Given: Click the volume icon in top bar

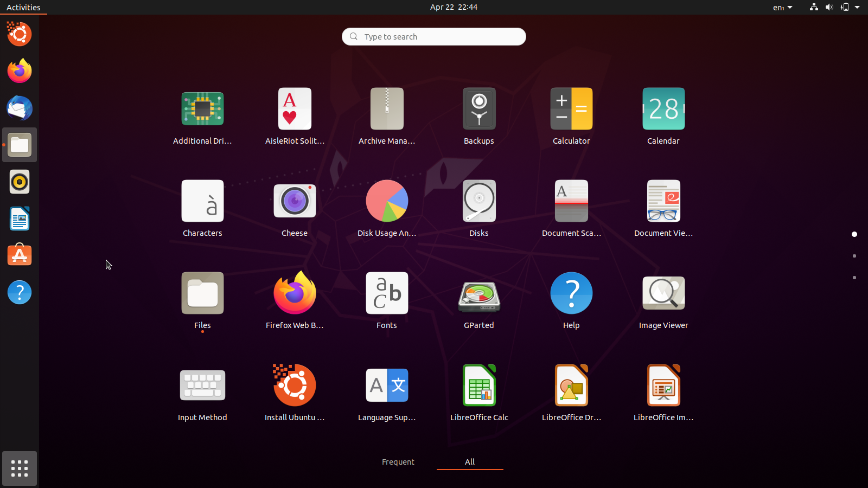Looking at the screenshot, I should tap(829, 7).
